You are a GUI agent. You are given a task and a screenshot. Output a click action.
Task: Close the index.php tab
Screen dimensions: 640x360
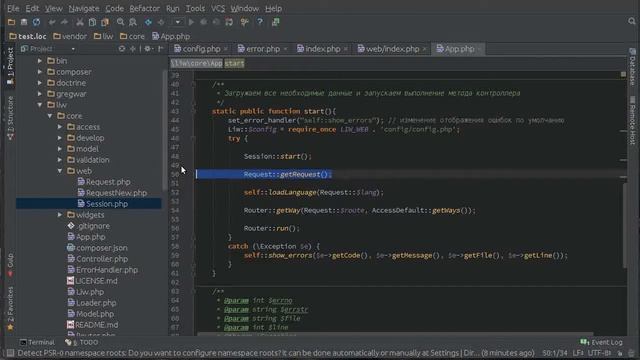[x=346, y=49]
